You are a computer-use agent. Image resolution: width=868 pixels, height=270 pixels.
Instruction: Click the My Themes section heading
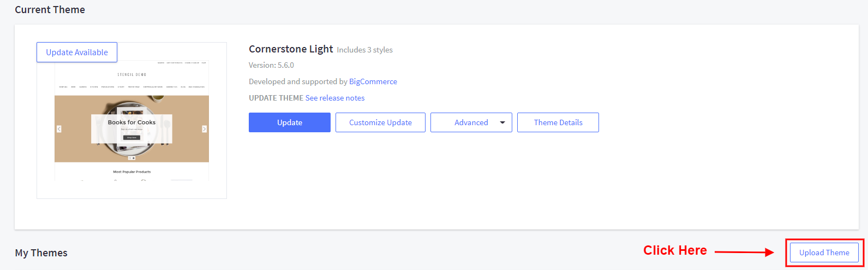pyautogui.click(x=41, y=253)
